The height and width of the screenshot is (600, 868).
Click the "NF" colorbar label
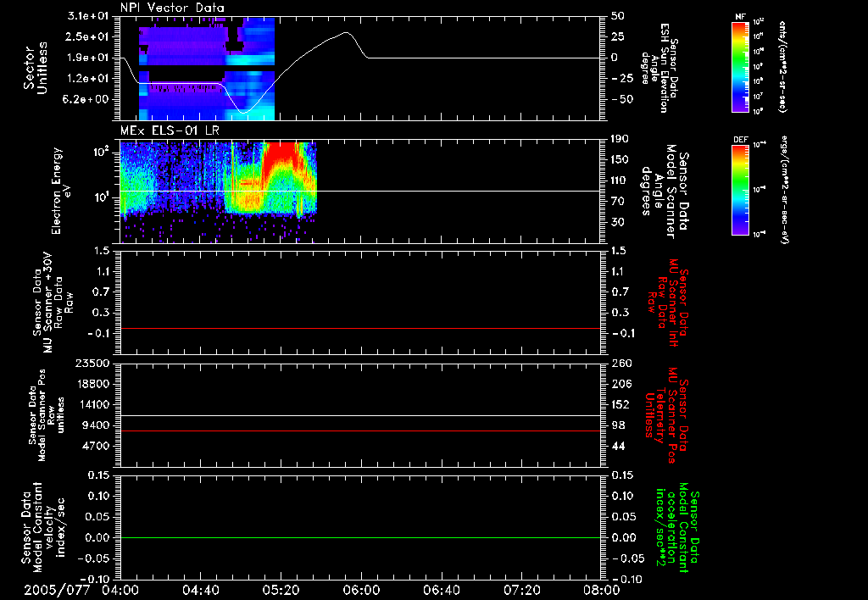point(741,17)
